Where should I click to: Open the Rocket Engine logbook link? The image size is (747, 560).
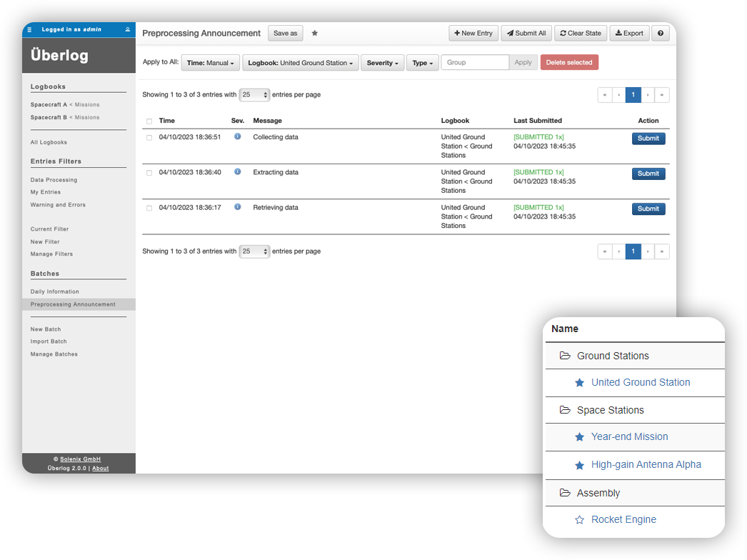pyautogui.click(x=623, y=519)
